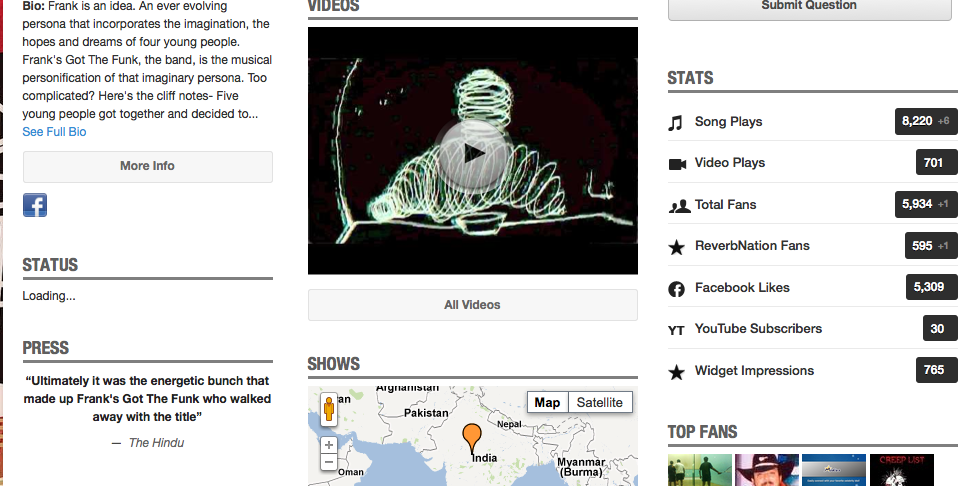Click the Facebook icon under More Info
Image resolution: width=977 pixels, height=486 pixels.
point(35,205)
